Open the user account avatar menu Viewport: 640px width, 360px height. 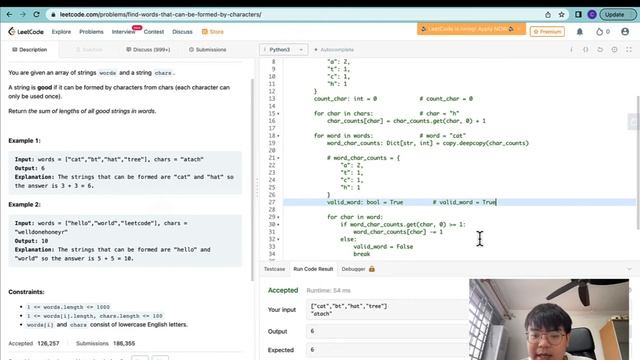[625, 31]
